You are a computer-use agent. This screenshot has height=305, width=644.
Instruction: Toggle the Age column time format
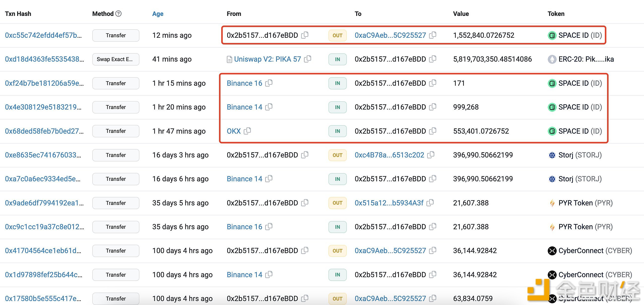point(158,14)
